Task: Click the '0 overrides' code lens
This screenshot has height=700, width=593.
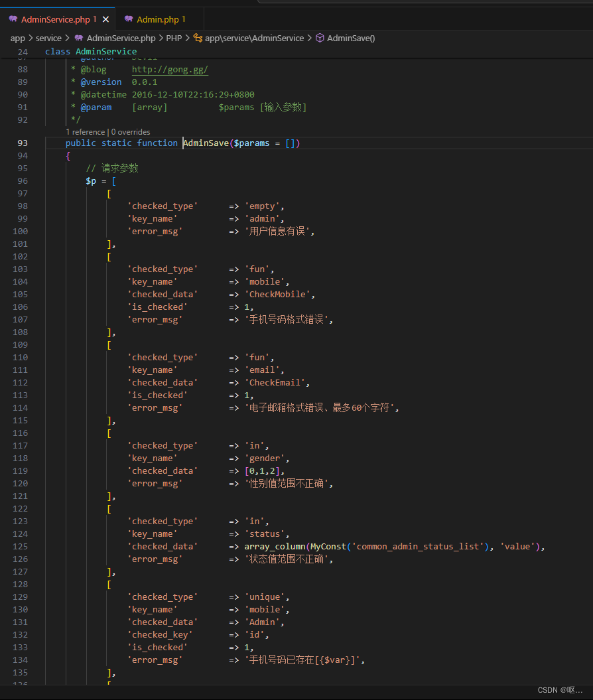Action: click(131, 132)
